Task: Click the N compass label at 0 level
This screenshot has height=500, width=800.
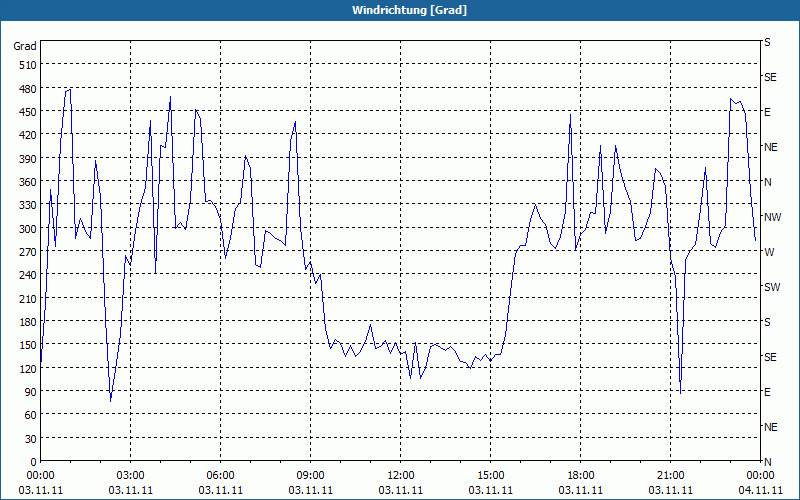Action: point(767,462)
